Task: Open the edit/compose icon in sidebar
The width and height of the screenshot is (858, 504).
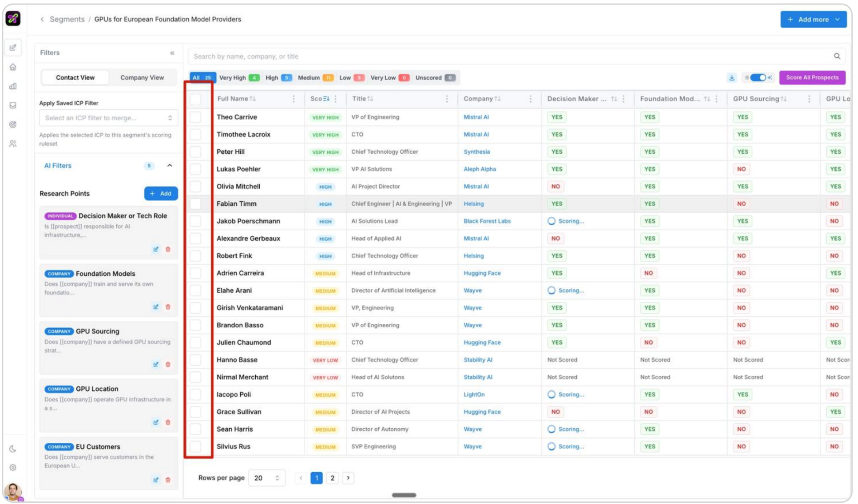Action: click(13, 48)
